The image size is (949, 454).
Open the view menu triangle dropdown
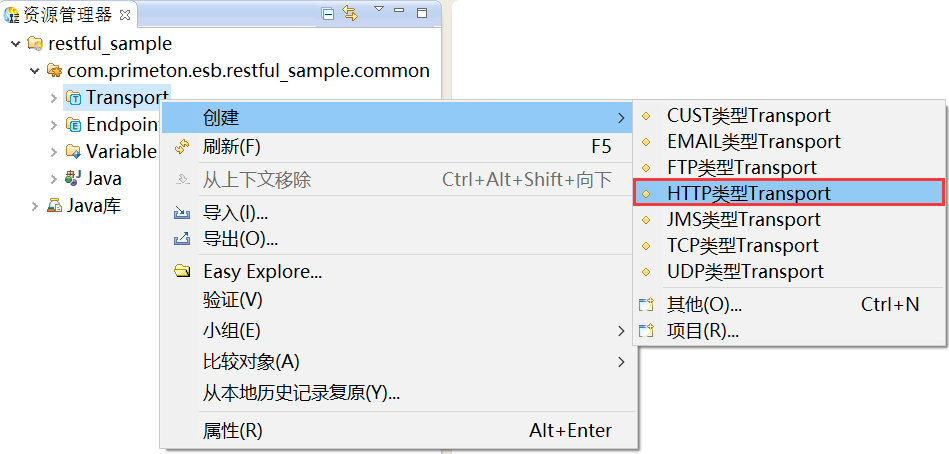(378, 10)
